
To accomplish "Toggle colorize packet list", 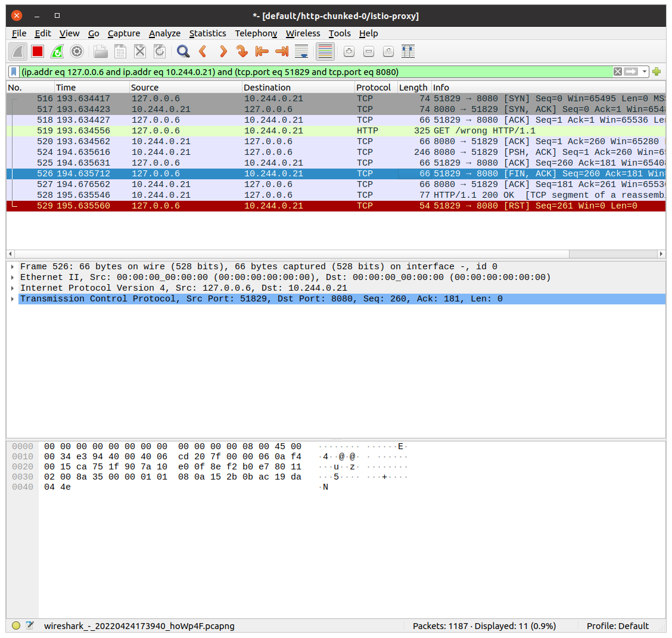I will point(325,51).
